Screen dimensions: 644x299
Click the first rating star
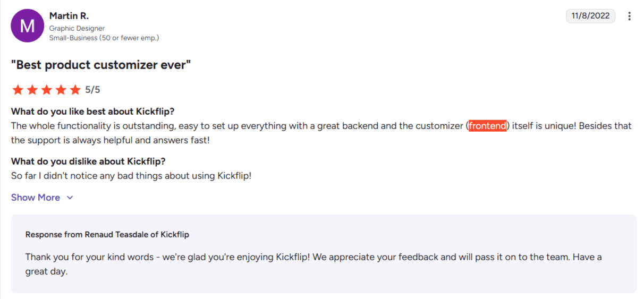18,90
